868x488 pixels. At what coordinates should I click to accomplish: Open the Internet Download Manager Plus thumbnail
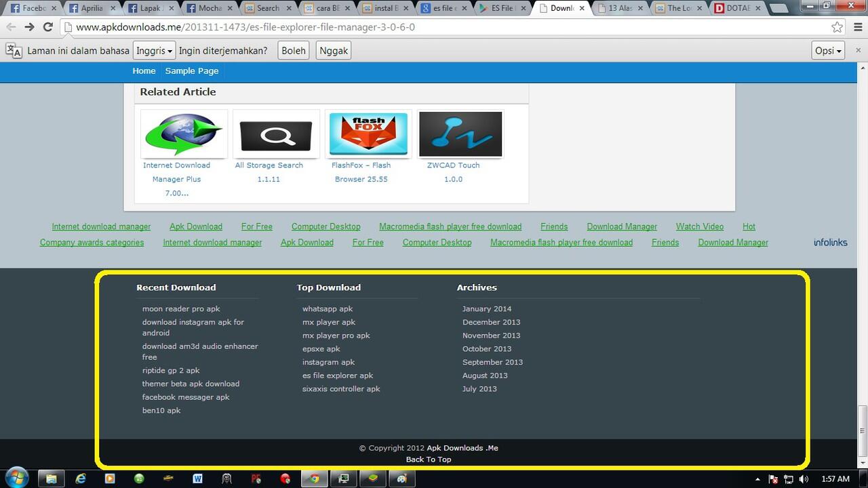click(x=184, y=134)
